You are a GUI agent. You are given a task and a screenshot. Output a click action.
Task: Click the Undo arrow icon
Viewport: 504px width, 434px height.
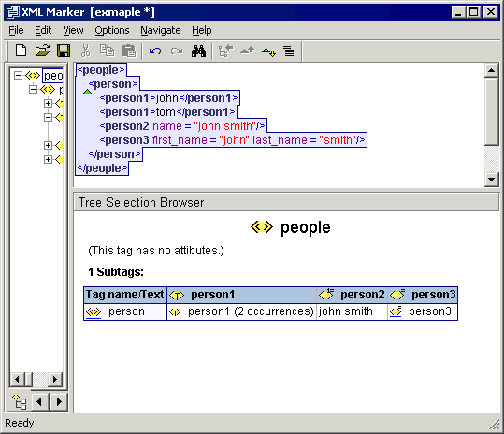pos(155,51)
